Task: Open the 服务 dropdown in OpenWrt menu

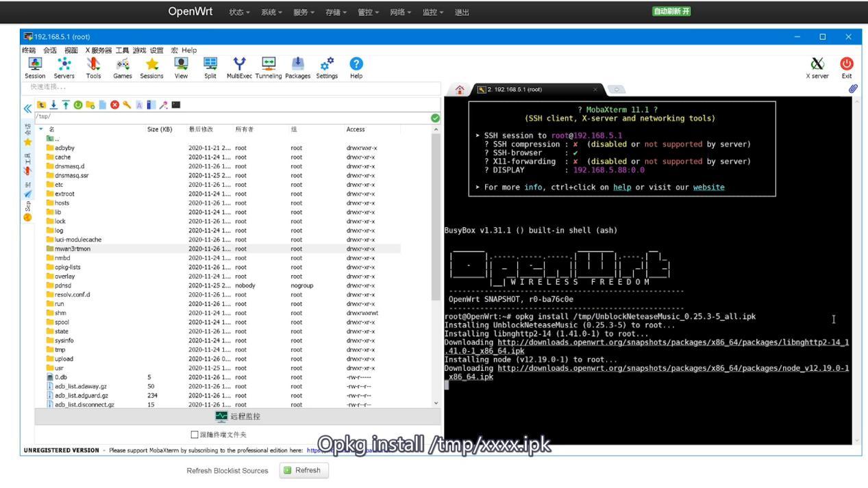Action: click(x=303, y=12)
